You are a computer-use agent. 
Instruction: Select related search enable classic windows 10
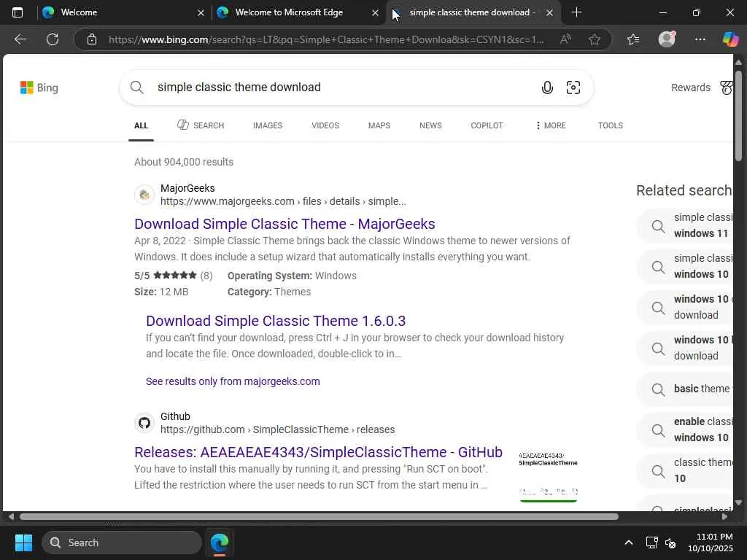coord(686,429)
